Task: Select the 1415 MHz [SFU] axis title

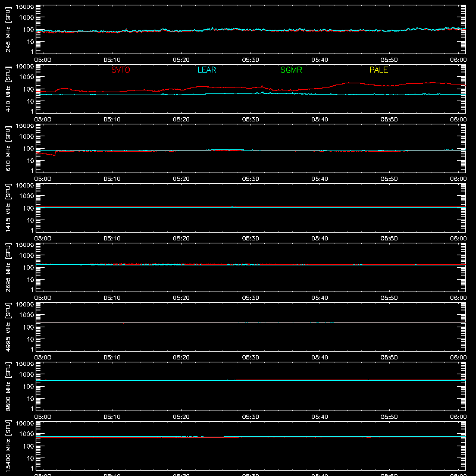Action: (x=8, y=208)
